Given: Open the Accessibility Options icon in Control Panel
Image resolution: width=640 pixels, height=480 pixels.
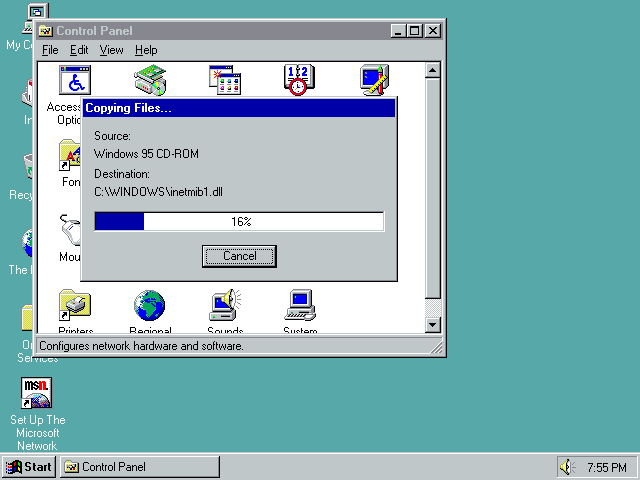Looking at the screenshot, I should coord(75,80).
